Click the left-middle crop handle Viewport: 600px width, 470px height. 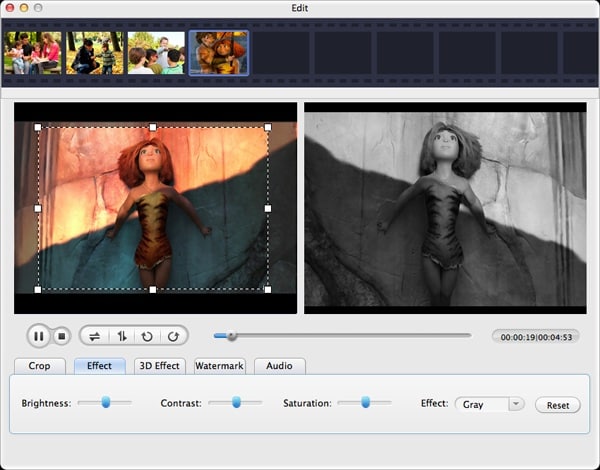[x=38, y=209]
